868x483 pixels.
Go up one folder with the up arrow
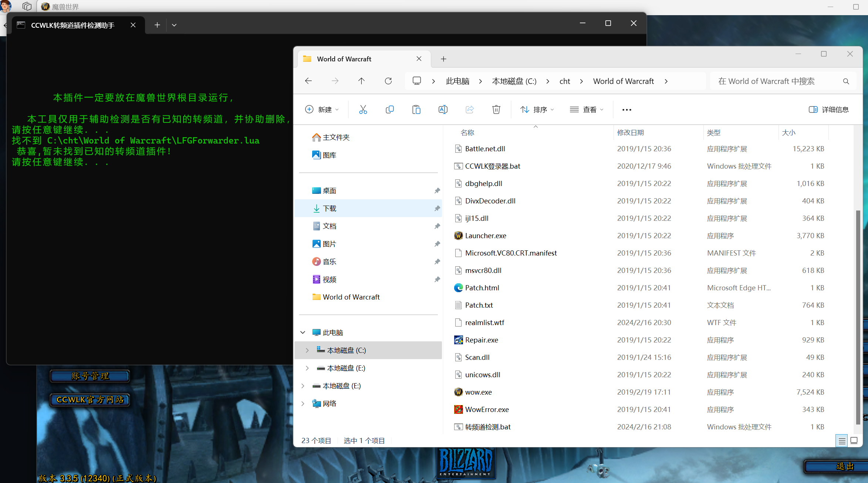pos(361,81)
